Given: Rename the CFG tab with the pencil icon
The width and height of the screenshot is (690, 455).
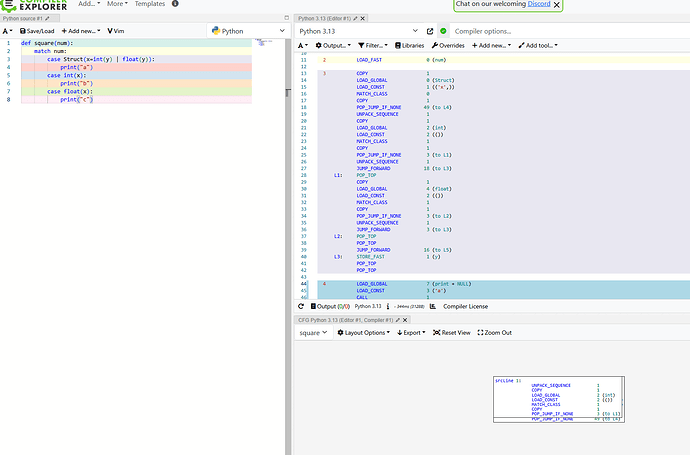Looking at the screenshot, I should [x=398, y=320].
